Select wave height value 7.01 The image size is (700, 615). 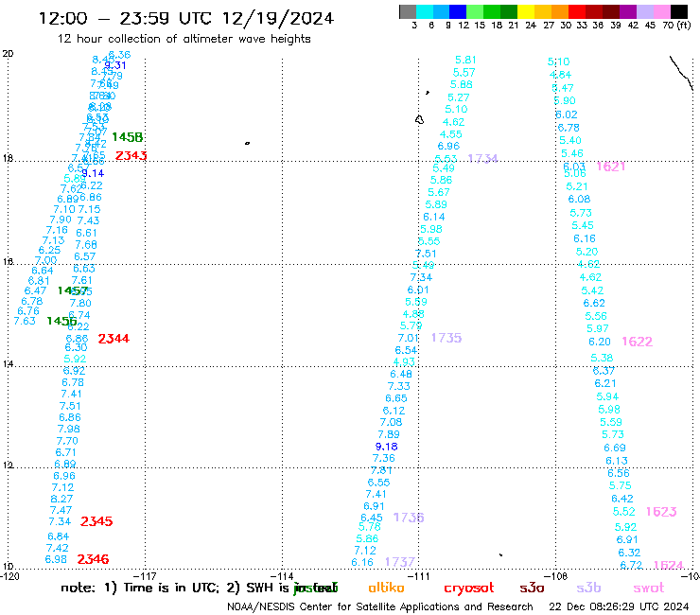point(409,338)
